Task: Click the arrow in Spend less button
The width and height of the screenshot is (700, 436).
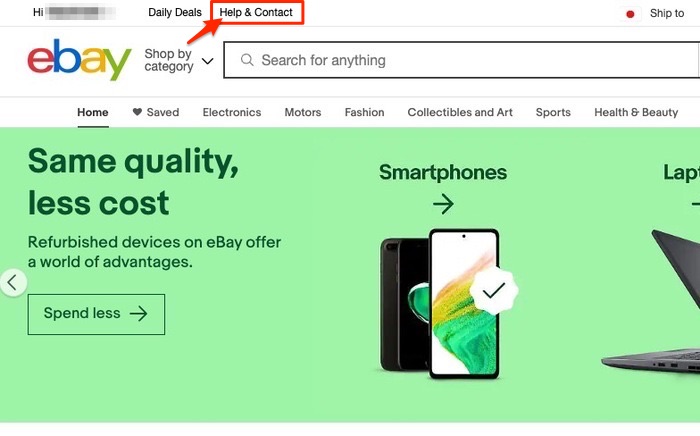Action: coord(139,314)
